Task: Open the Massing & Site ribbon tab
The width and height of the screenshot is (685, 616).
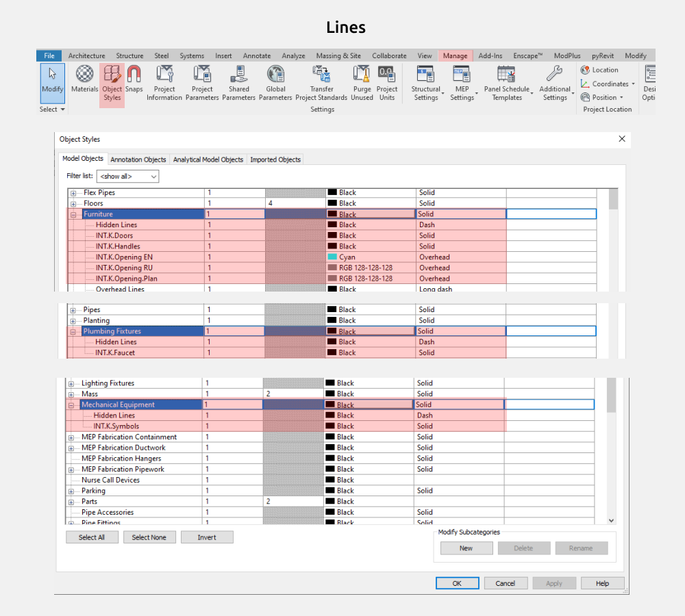Action: (x=338, y=56)
